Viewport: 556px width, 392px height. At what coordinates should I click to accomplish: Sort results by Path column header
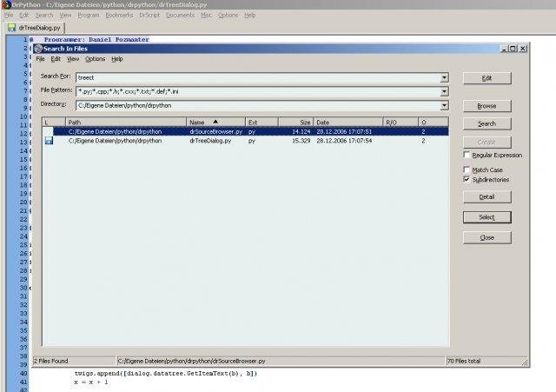(x=126, y=122)
